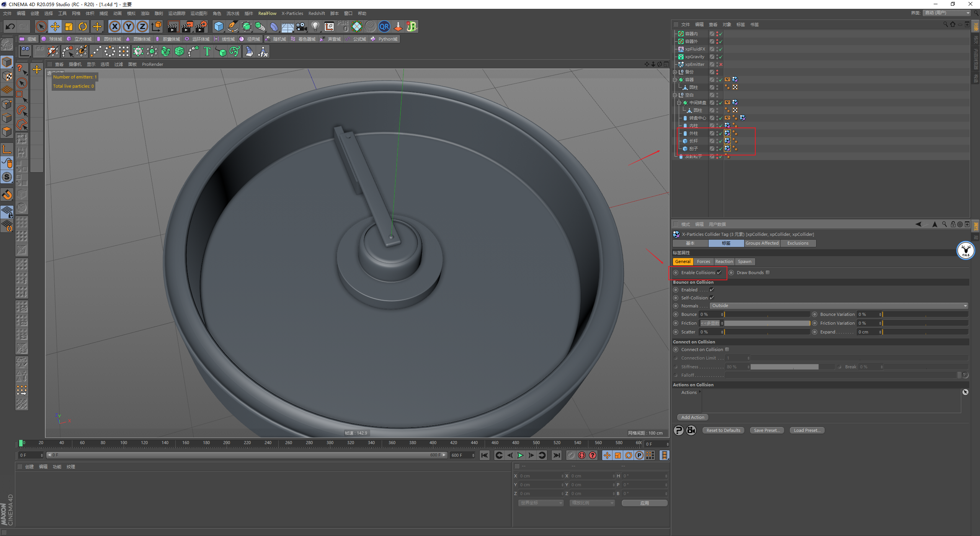Viewport: 980px width, 536px height.
Task: Click the Render View clapperboard icon
Action: [173, 26]
